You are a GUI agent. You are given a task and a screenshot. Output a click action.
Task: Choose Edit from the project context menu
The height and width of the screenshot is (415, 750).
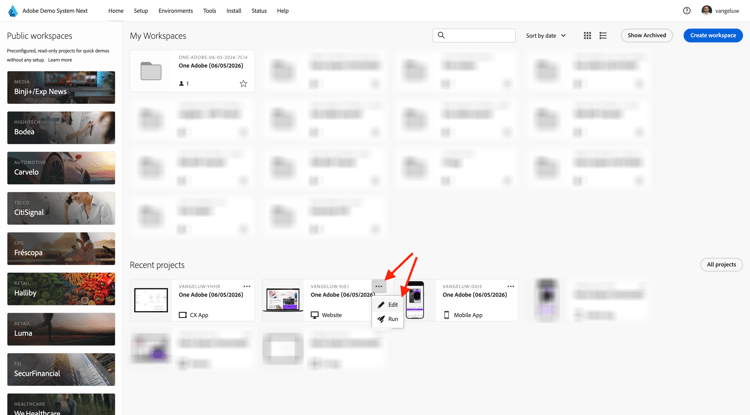(388, 305)
